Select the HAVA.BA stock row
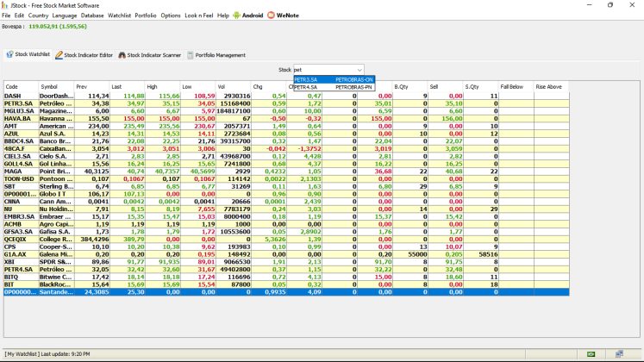The image size is (644, 362). 286,118
